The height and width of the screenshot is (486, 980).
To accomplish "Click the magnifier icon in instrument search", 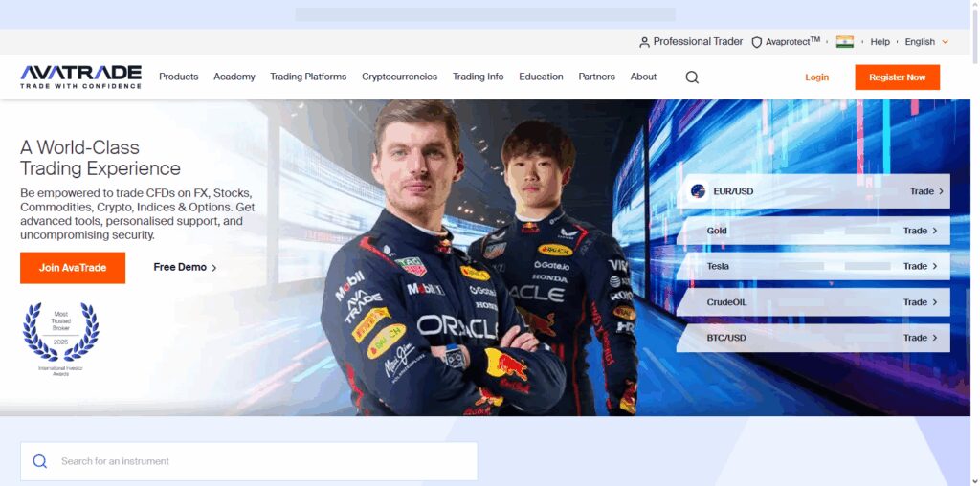I will [40, 461].
